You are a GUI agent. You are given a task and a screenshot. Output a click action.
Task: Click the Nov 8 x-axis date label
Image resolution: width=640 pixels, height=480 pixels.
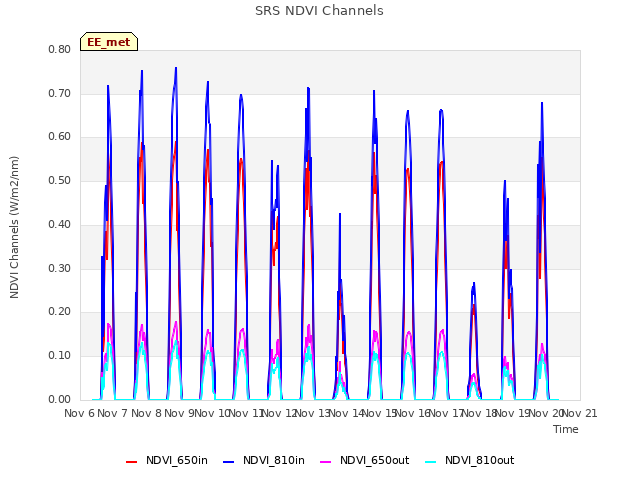(x=146, y=413)
